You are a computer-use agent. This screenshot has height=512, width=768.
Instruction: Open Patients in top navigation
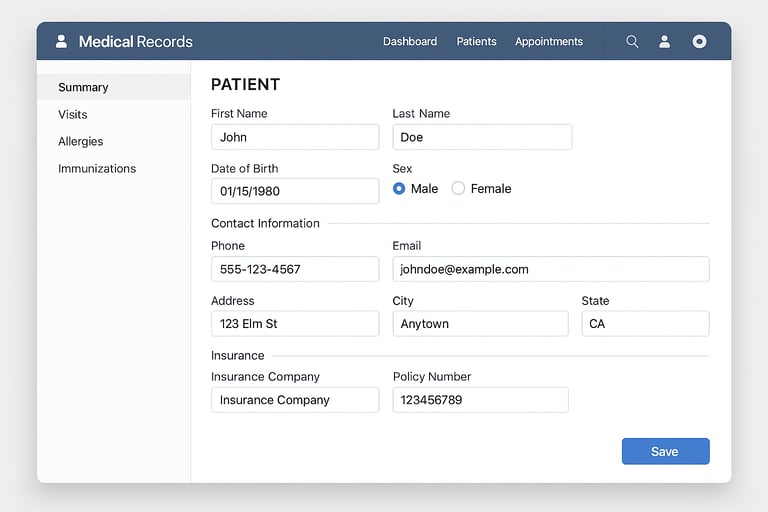tap(477, 41)
